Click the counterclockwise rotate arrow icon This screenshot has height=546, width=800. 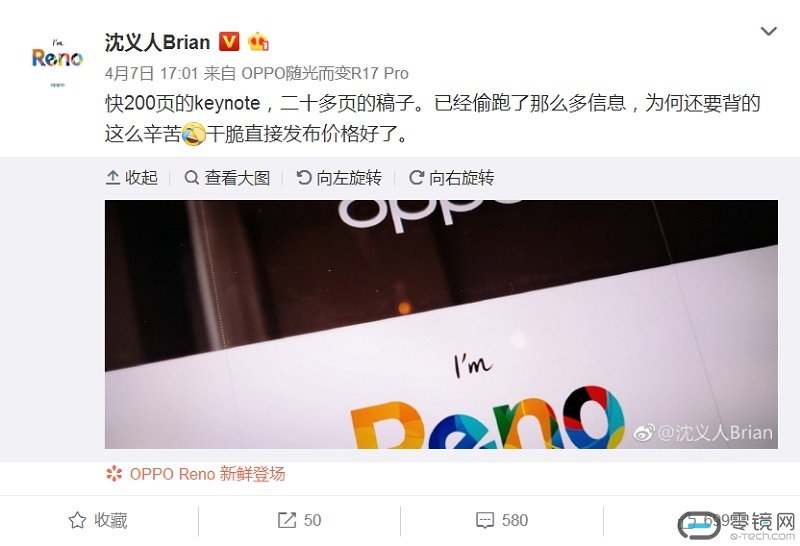click(x=304, y=178)
